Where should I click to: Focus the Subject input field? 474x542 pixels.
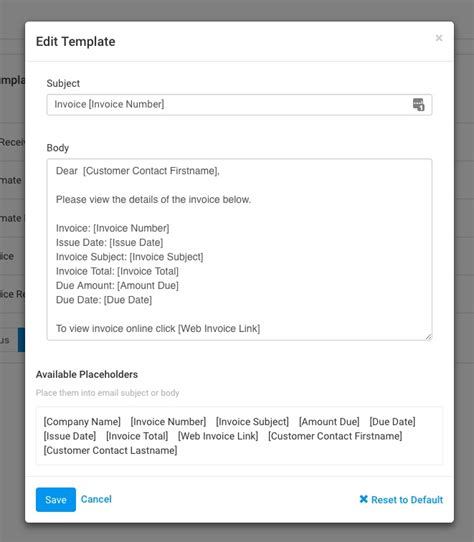click(x=239, y=104)
